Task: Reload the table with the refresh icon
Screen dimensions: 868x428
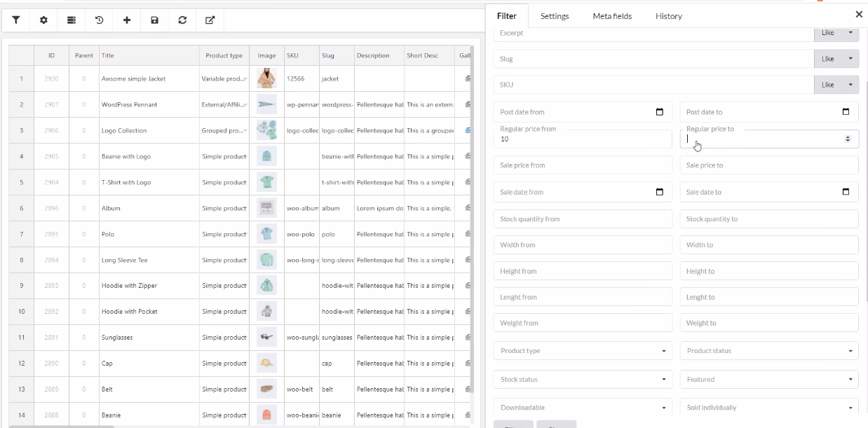Action: tap(182, 20)
